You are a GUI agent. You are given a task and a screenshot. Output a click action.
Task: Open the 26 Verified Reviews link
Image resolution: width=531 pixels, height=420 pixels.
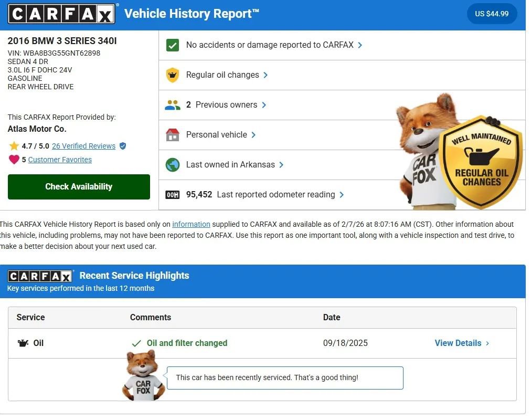[x=83, y=146]
